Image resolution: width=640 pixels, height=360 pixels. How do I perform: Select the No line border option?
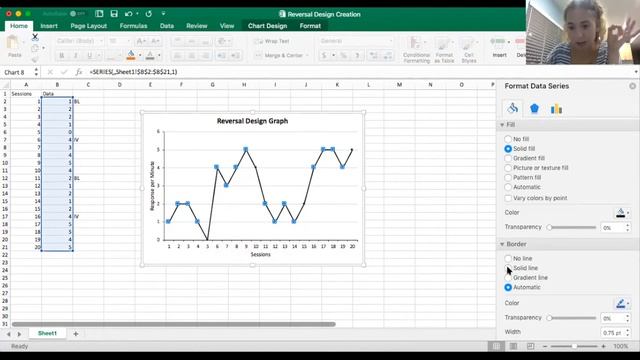(508, 258)
